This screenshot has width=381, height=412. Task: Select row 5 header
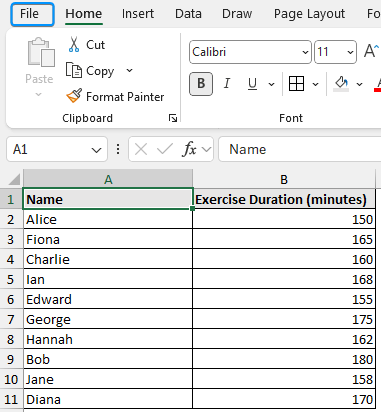point(11,279)
